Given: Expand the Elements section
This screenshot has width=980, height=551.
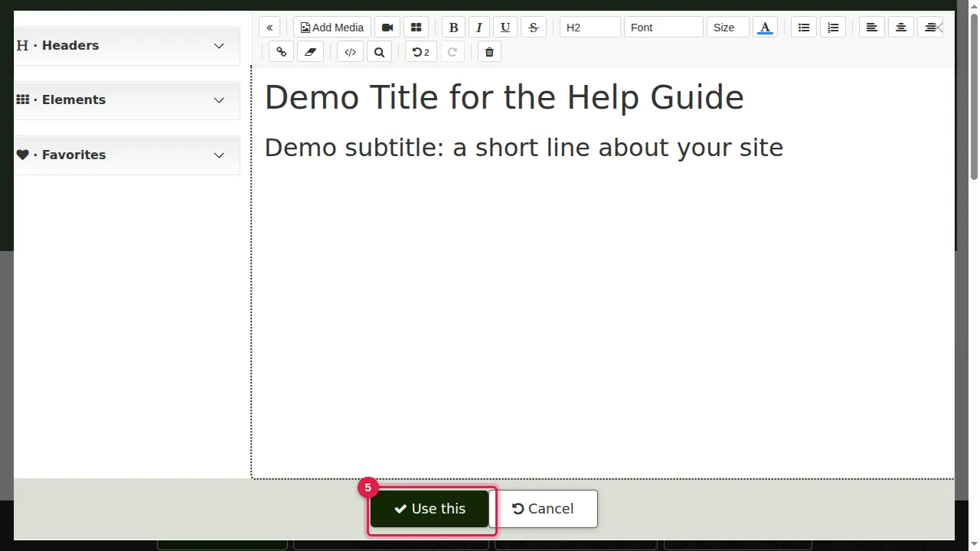Looking at the screenshot, I should tap(126, 100).
